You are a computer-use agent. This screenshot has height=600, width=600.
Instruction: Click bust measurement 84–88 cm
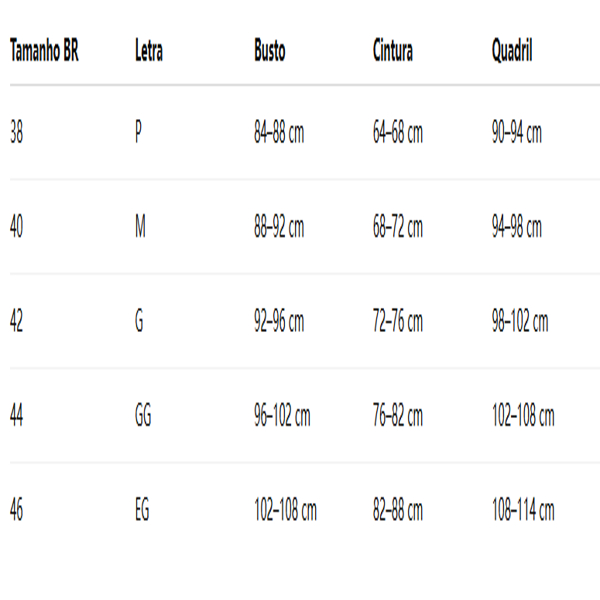pos(279,133)
